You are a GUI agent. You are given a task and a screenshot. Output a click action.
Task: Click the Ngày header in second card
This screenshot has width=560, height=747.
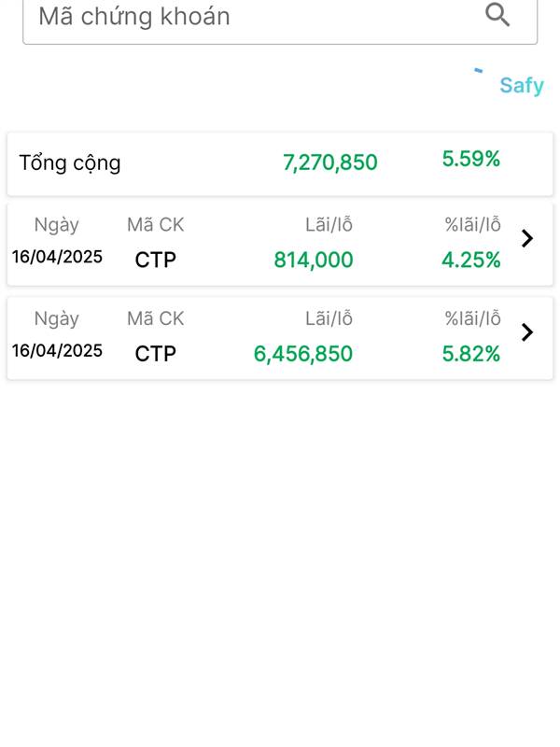coord(57,319)
